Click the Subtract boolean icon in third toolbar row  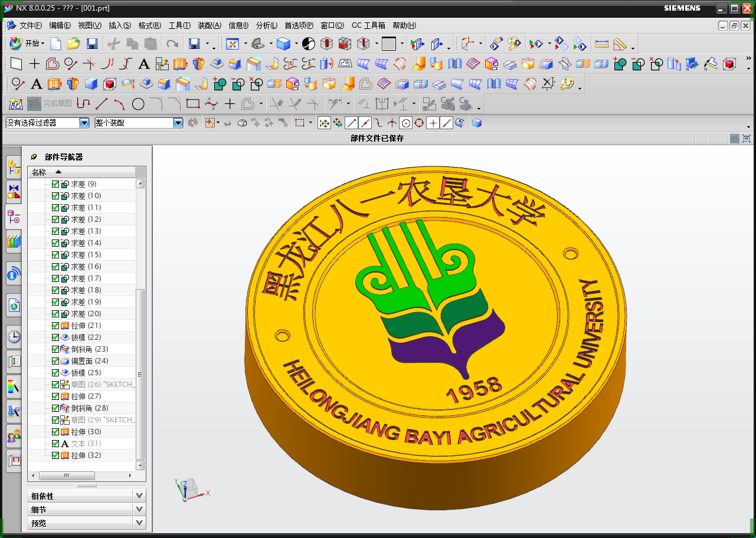coord(238,84)
